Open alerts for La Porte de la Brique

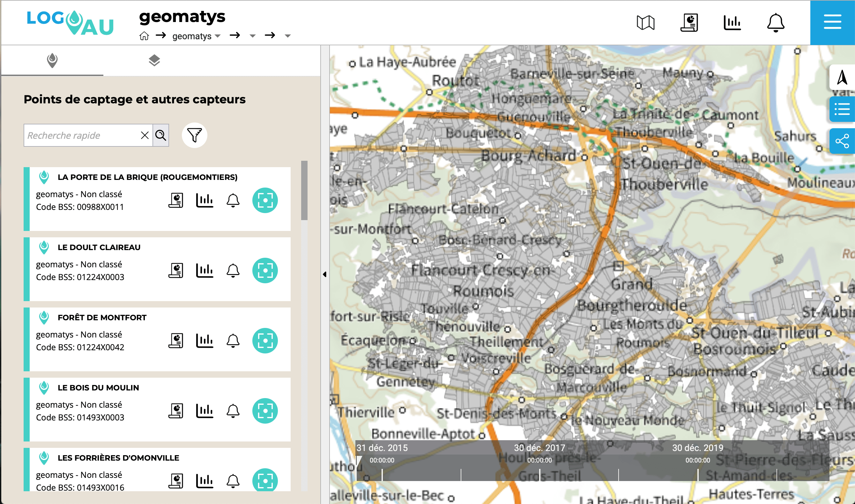(x=233, y=200)
